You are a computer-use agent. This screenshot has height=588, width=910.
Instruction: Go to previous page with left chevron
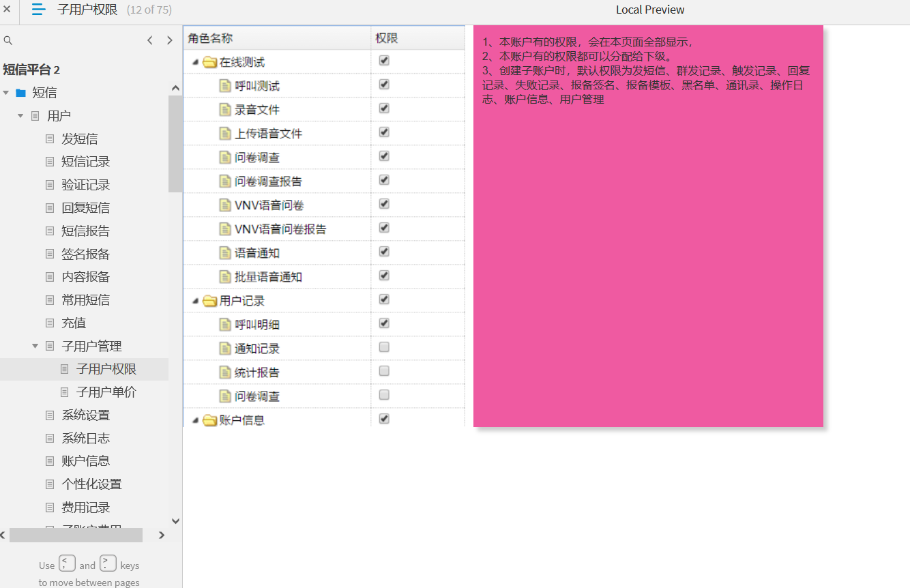150,41
